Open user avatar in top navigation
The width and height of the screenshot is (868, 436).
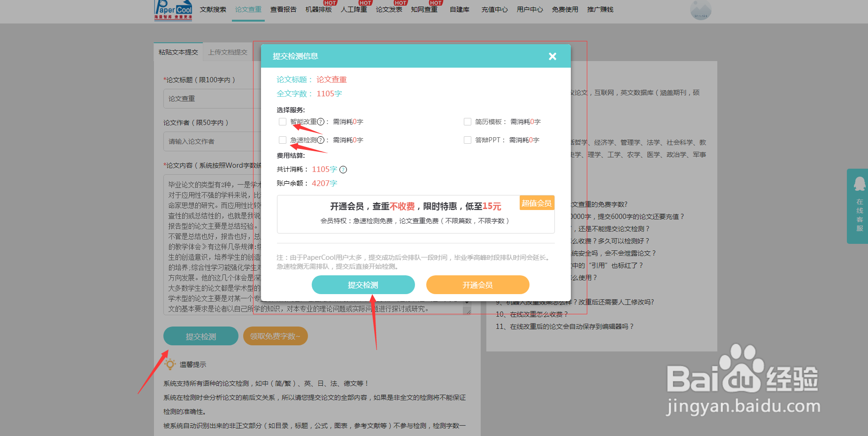tap(700, 10)
